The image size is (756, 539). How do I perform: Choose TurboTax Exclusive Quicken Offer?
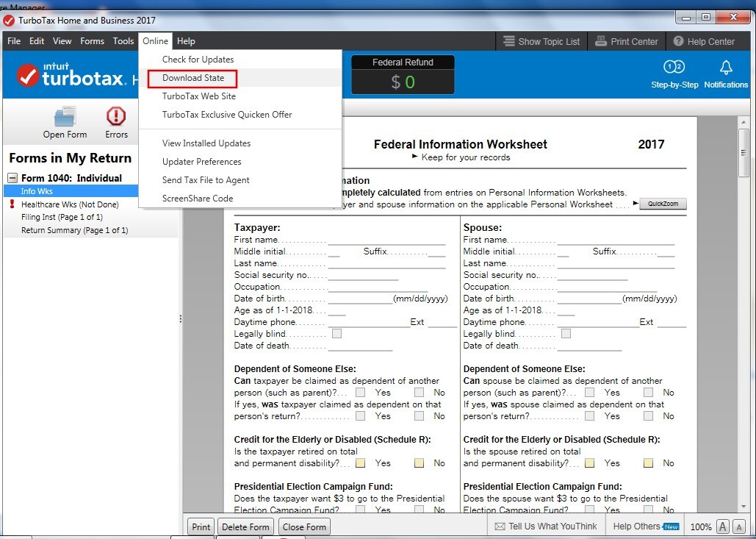240,115
